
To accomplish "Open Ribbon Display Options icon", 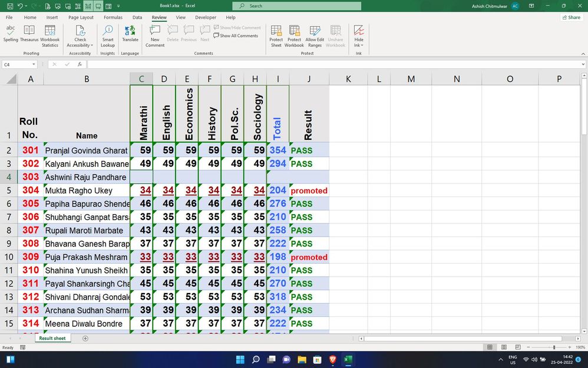I will [x=531, y=6].
